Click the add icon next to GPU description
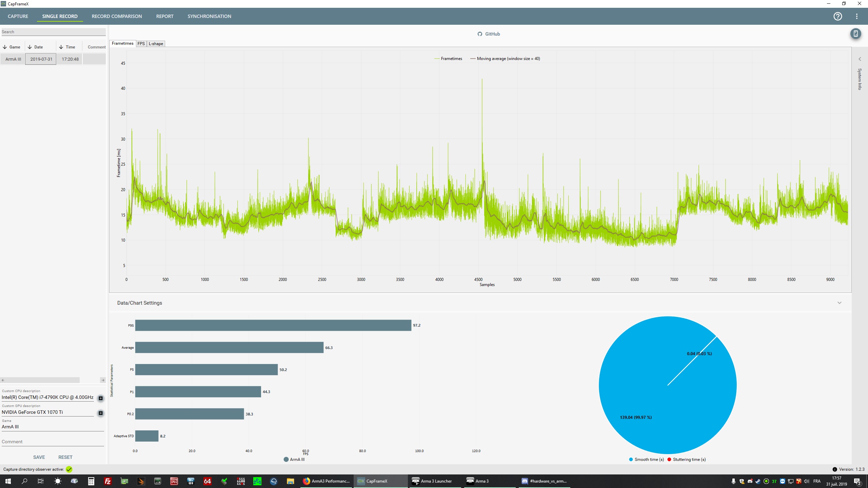Viewport: 868px width, 488px height. pos(101,413)
